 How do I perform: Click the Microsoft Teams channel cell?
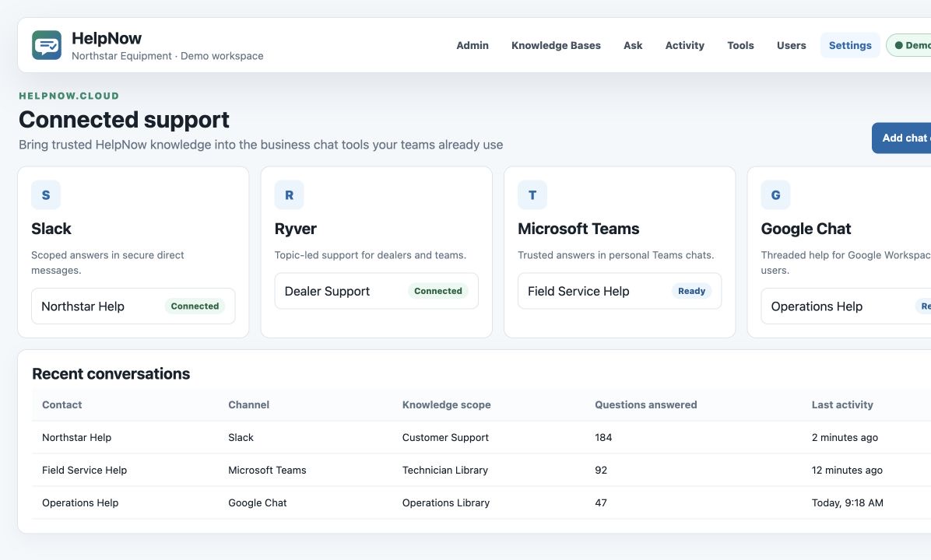tap(267, 470)
